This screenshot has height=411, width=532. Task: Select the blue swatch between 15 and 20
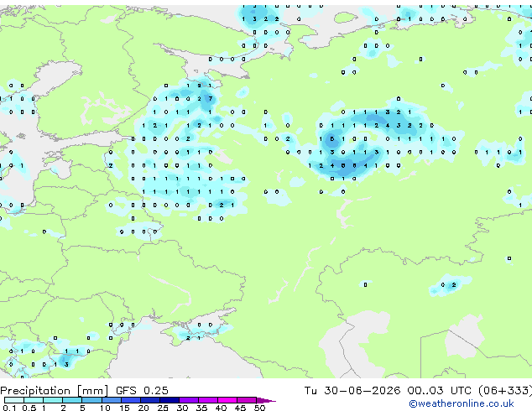point(130,400)
